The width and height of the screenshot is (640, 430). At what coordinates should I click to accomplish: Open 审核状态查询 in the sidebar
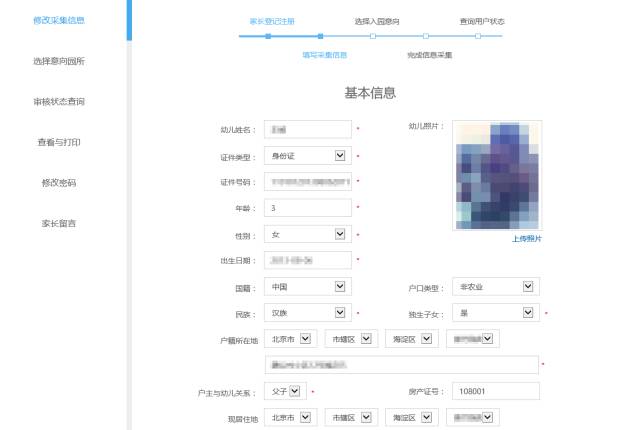pyautogui.click(x=59, y=102)
